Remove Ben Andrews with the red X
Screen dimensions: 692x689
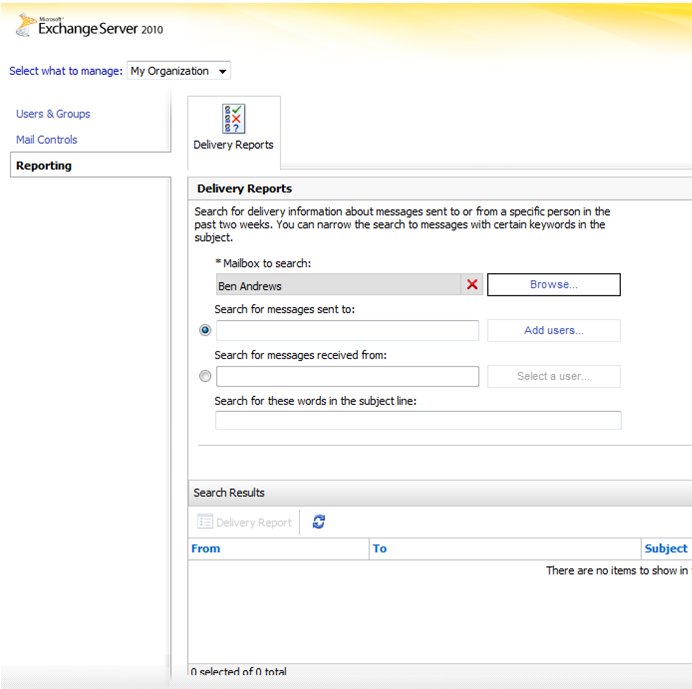(472, 285)
